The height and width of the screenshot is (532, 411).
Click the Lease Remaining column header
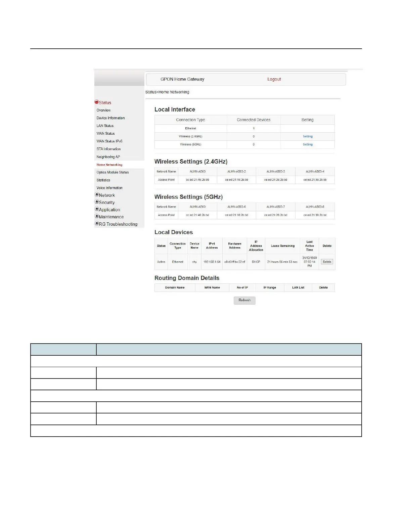click(283, 246)
